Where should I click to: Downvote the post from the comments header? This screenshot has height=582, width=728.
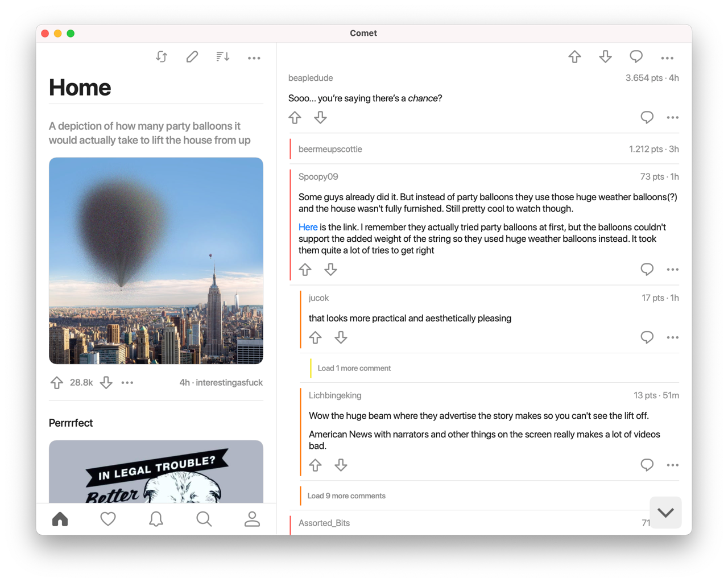[606, 57]
